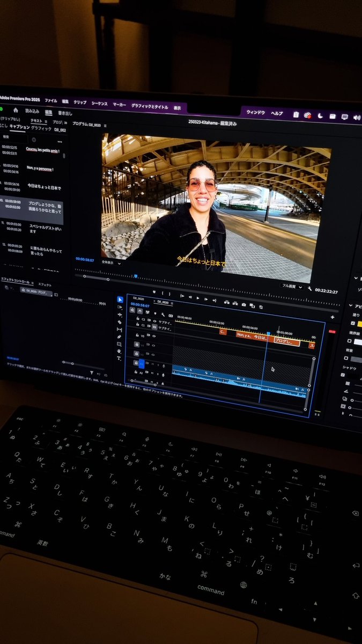Open the ファイル menu

(x=51, y=100)
